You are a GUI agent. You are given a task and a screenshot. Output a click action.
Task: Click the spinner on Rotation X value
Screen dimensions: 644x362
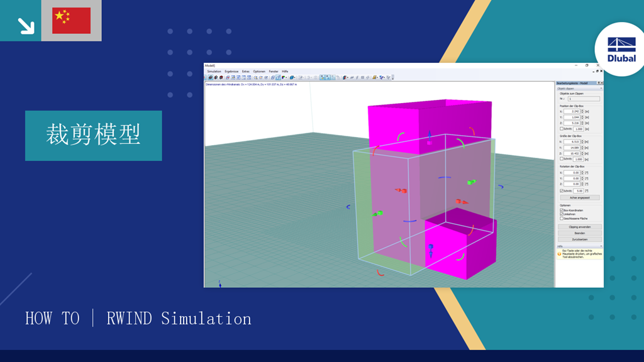click(x=582, y=173)
